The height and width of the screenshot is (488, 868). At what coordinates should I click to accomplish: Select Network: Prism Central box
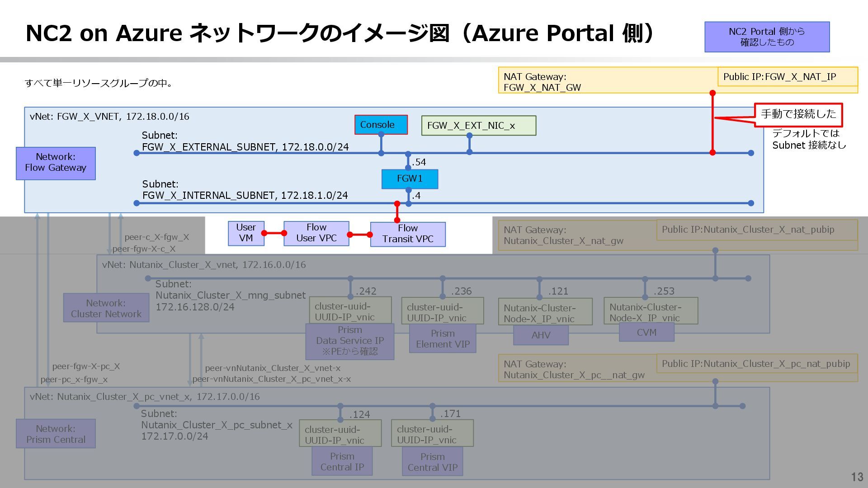pos(56,434)
